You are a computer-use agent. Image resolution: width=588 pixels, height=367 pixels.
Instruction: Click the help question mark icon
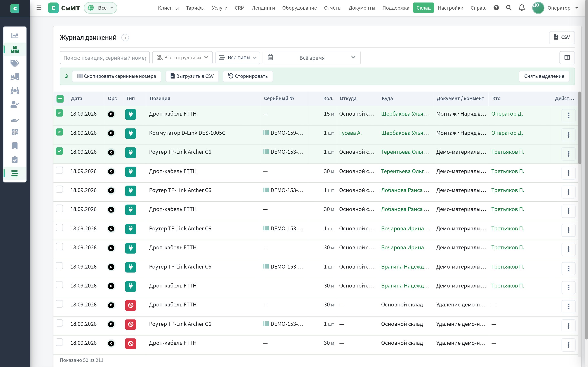click(496, 8)
